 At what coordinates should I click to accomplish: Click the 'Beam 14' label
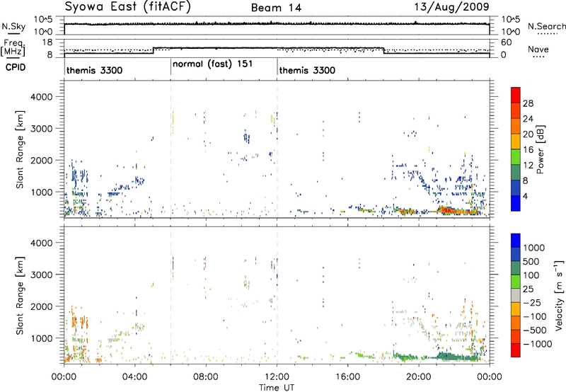(x=277, y=8)
